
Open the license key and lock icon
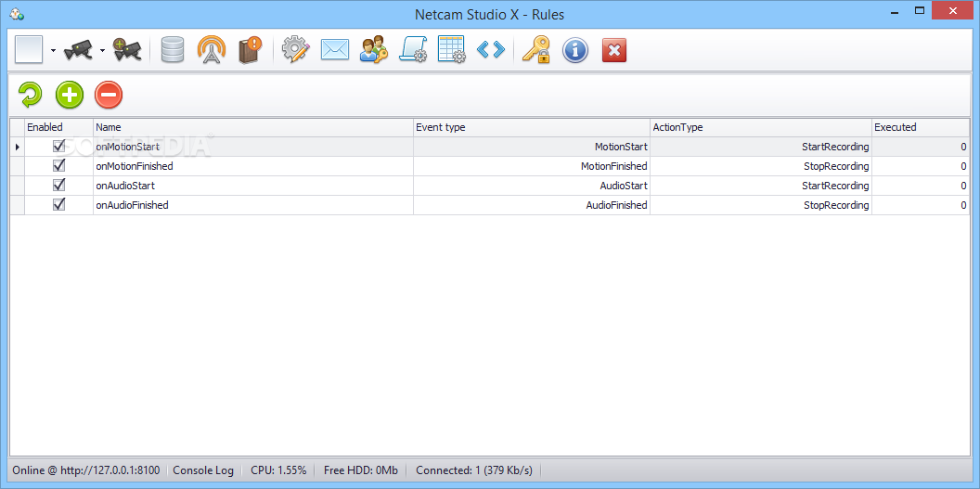pos(535,50)
